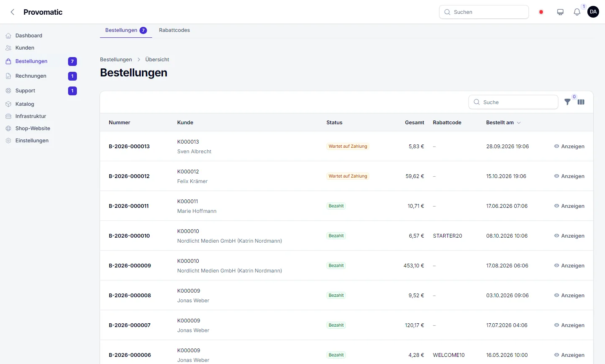Screen dimensions: 605x364
Task: Click customer name Sven Albrecht
Action: coord(194,152)
